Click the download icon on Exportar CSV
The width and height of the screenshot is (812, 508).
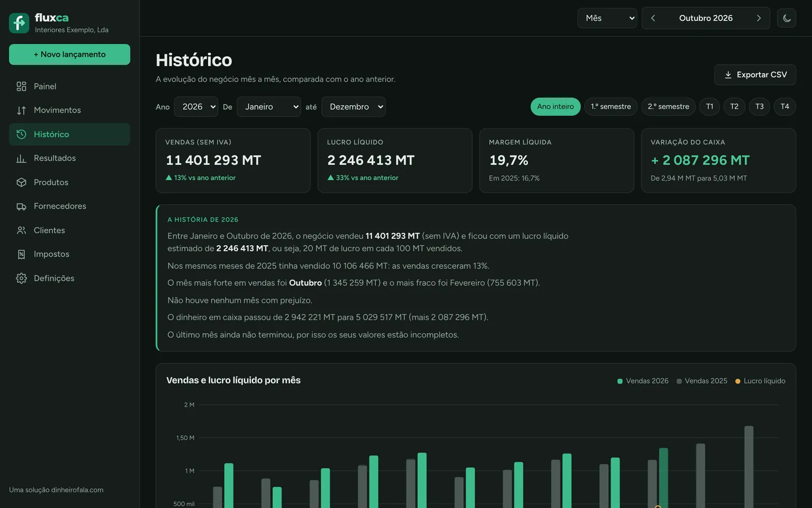[x=728, y=75]
